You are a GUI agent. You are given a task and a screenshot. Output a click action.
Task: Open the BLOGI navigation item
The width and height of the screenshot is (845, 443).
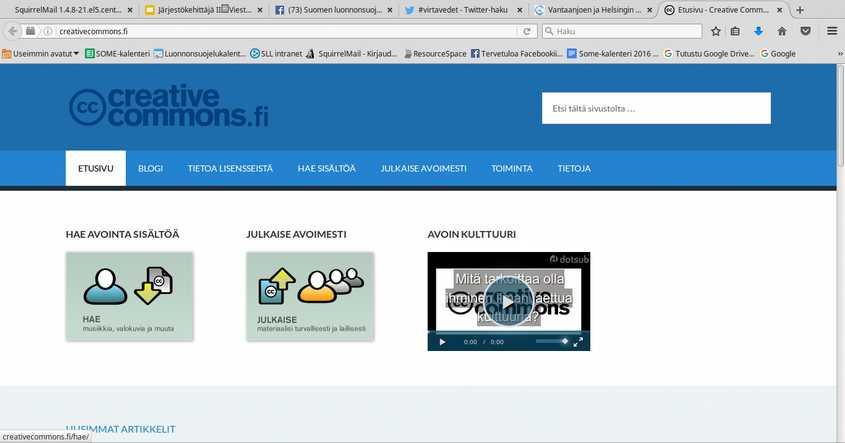click(x=150, y=168)
